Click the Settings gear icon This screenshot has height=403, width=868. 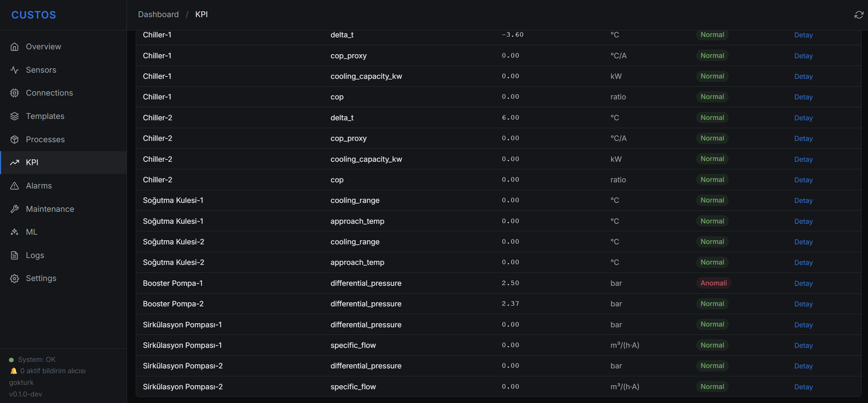click(15, 278)
